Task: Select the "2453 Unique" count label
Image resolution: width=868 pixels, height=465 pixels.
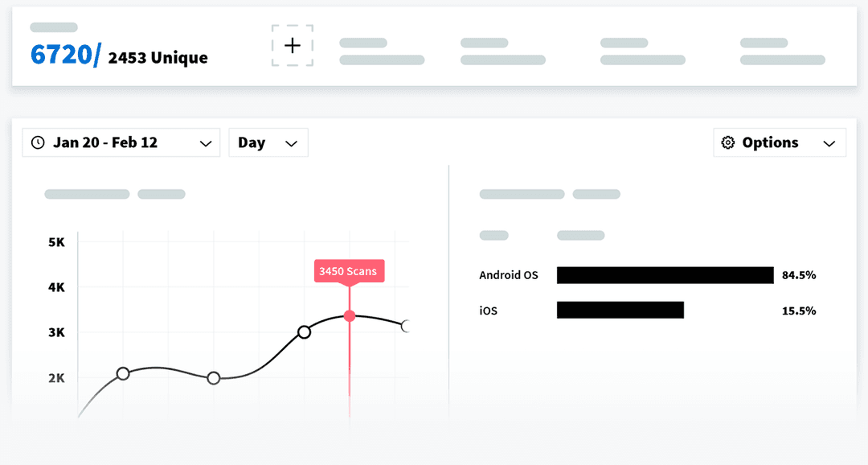Action: pos(158,58)
